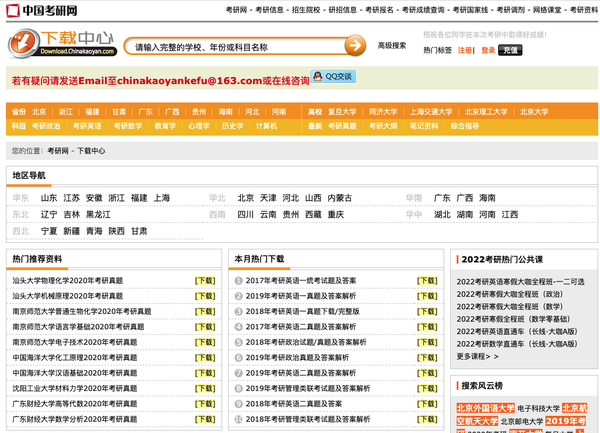Select 北京 in the orange 省份 bar
Viewport: 600px width, 433px height.
(39, 112)
